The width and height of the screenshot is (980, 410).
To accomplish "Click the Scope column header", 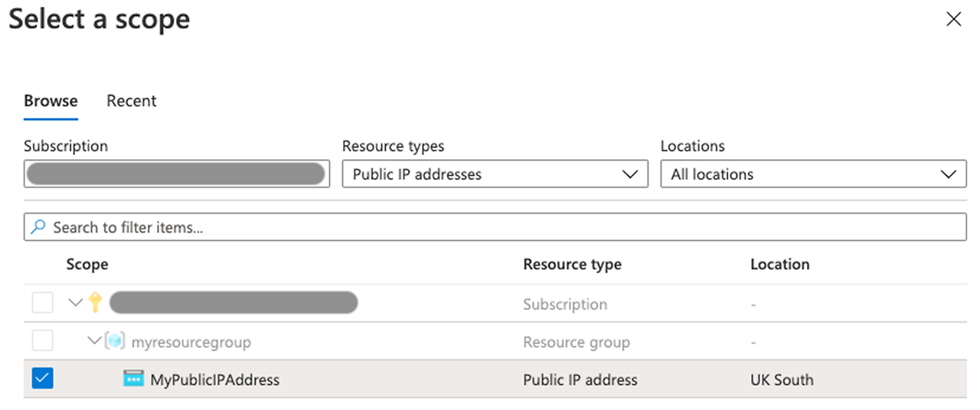I will pos(87,265).
